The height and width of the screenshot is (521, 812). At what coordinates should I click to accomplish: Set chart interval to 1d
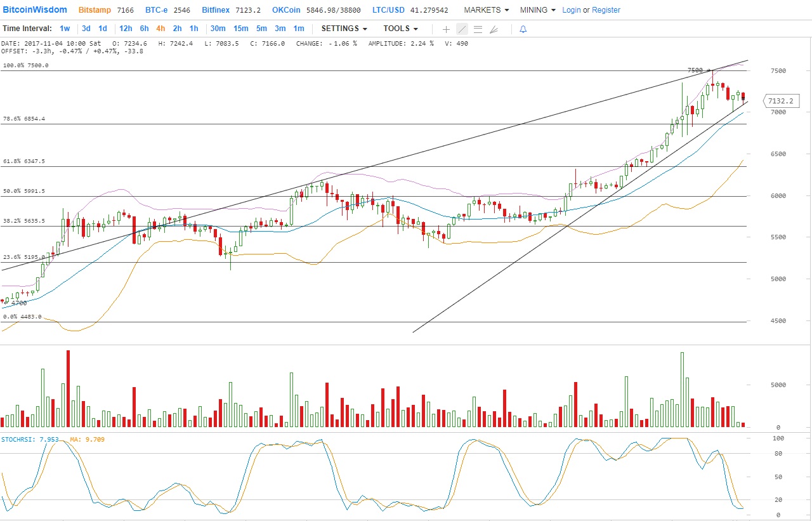103,29
